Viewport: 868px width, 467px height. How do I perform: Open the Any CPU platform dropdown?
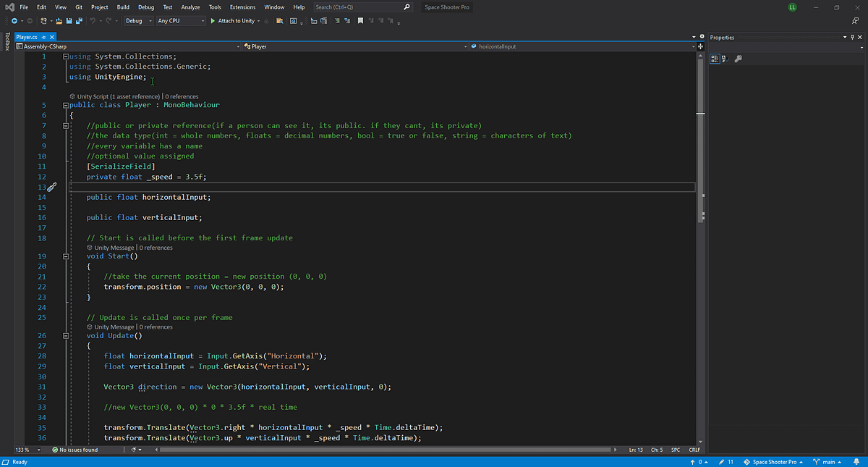(181, 20)
